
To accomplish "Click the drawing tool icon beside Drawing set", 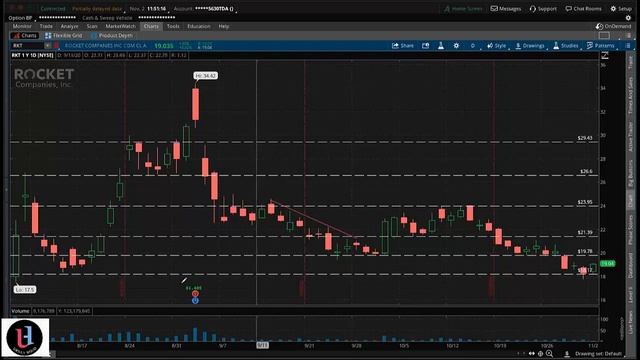I will coord(567,353).
